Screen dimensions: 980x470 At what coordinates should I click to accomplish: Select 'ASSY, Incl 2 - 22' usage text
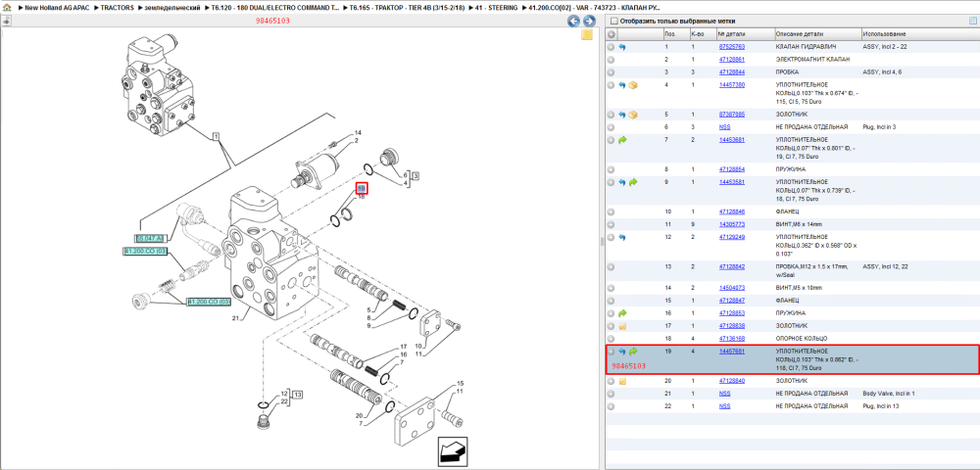(x=884, y=47)
